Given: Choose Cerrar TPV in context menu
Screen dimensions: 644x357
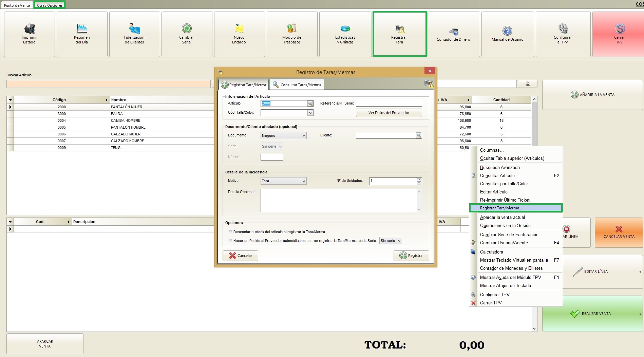Looking at the screenshot, I should 516,303.
